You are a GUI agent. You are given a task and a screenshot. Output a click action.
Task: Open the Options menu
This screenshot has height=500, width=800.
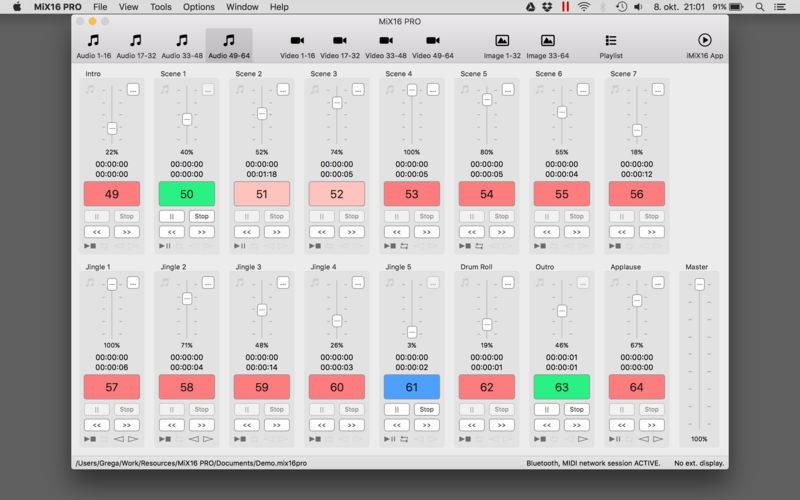click(199, 7)
